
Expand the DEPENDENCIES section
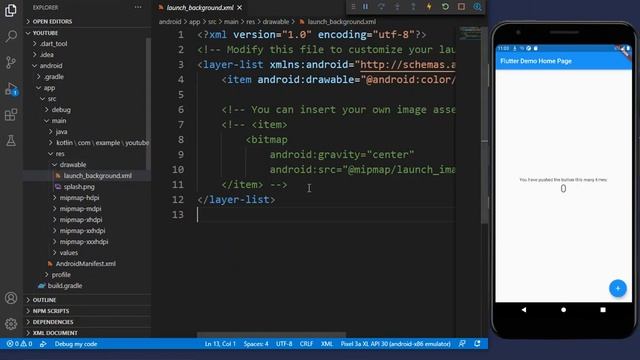[x=88, y=322]
